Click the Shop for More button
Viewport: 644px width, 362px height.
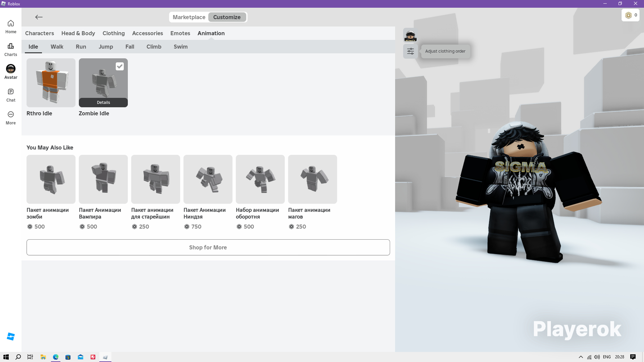[208, 247]
